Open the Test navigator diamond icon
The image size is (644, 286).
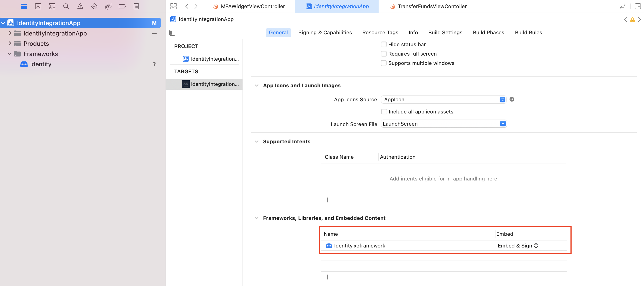pos(94,6)
